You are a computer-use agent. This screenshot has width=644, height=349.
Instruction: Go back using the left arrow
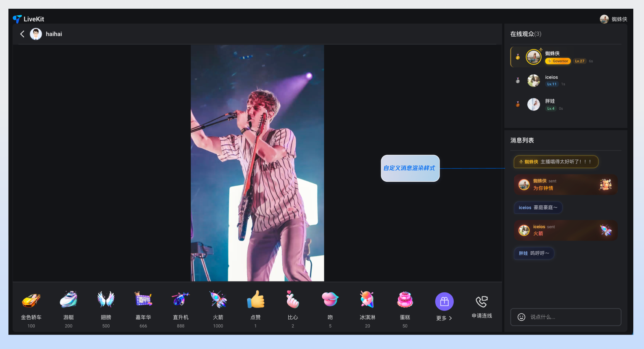click(x=22, y=34)
